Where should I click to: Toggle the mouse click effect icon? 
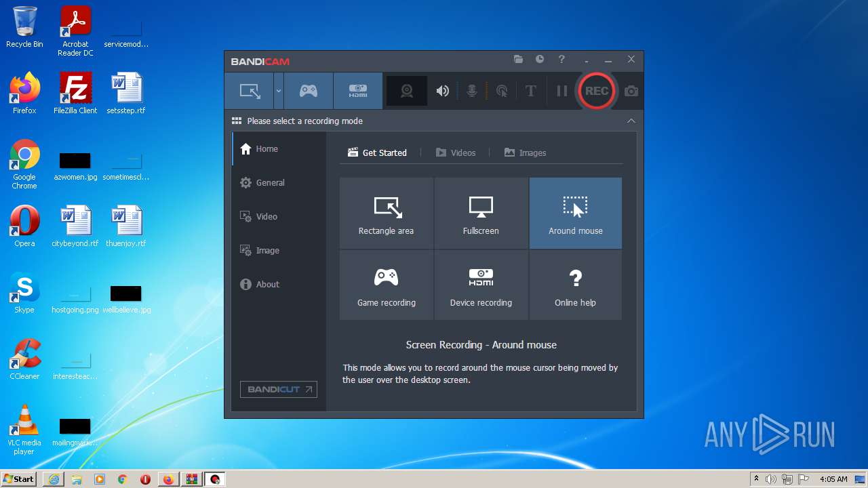(x=502, y=91)
